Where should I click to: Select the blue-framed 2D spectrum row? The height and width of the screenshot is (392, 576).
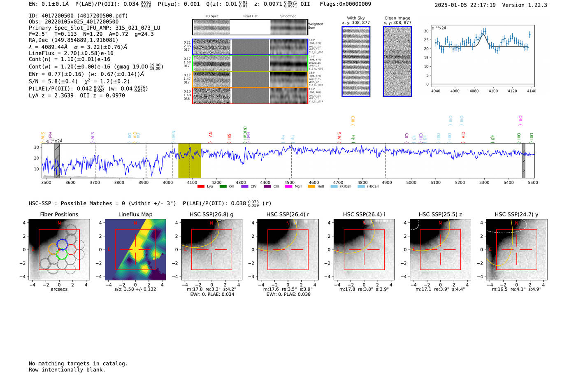point(250,47)
